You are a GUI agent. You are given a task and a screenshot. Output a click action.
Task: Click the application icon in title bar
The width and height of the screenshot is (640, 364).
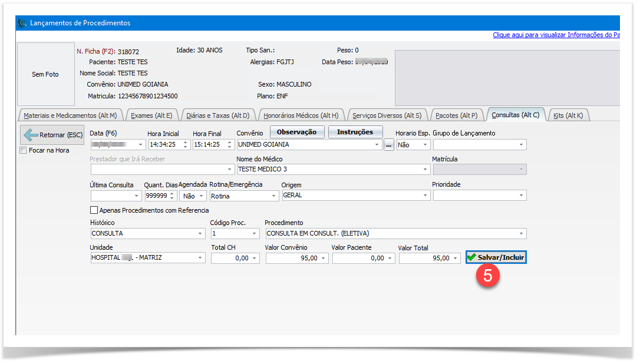(x=22, y=23)
